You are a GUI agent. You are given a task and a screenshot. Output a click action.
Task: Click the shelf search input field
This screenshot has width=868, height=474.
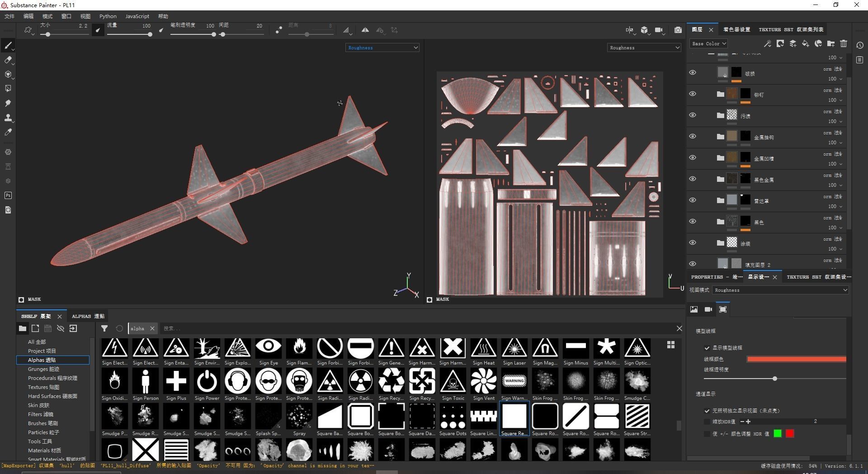pos(416,328)
